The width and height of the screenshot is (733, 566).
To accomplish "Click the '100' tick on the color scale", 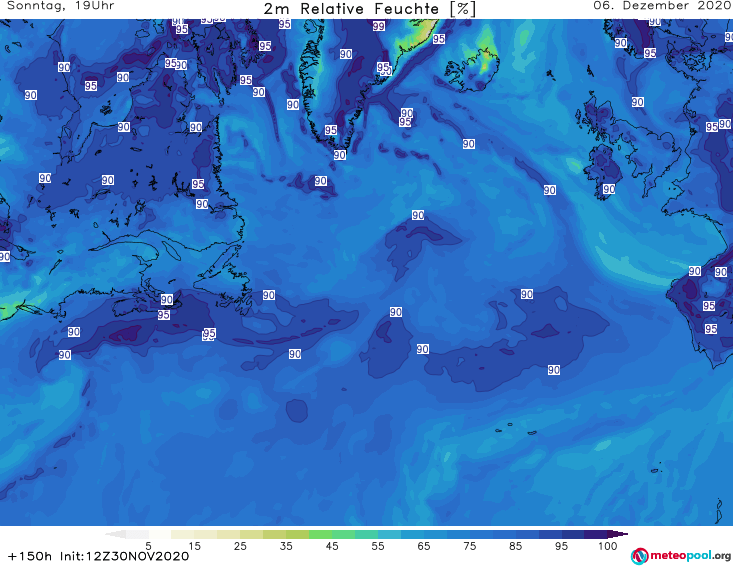I will [608, 546].
